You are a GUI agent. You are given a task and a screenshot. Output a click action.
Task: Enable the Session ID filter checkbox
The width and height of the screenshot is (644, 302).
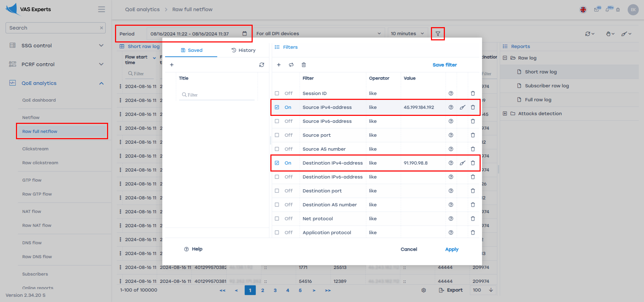(x=277, y=93)
